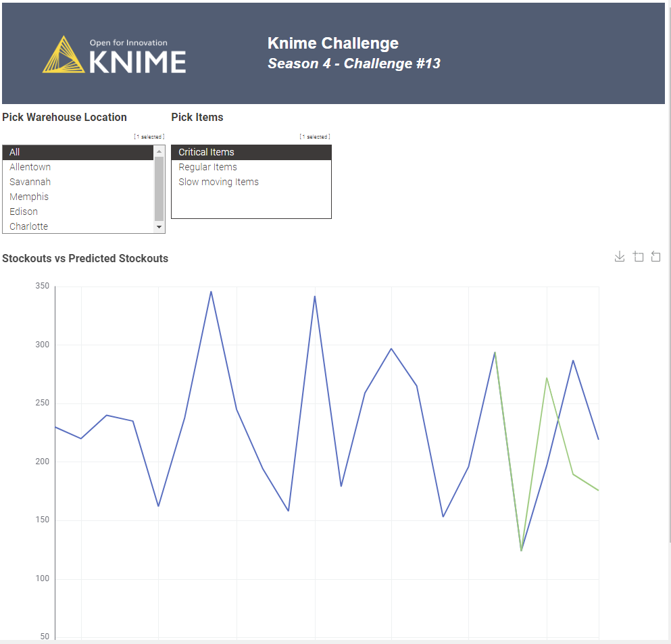This screenshot has width=671, height=644.
Task: Click warehouse list scroll-up arrow
Action: point(159,151)
